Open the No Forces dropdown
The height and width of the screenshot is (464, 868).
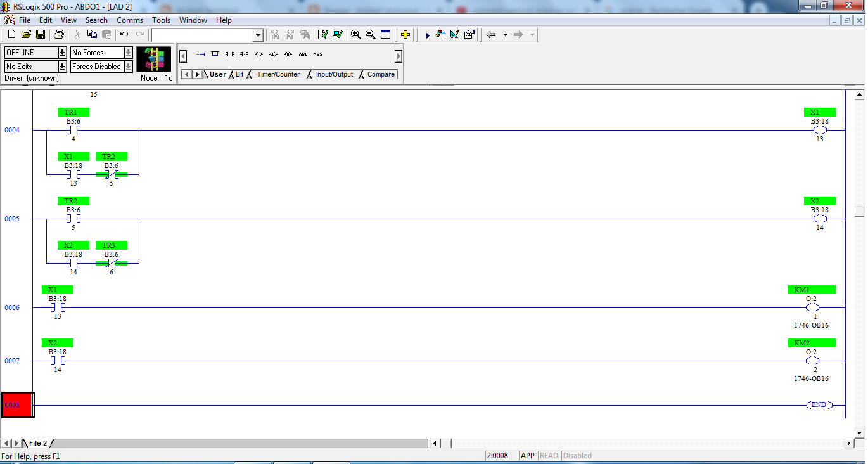pos(129,52)
